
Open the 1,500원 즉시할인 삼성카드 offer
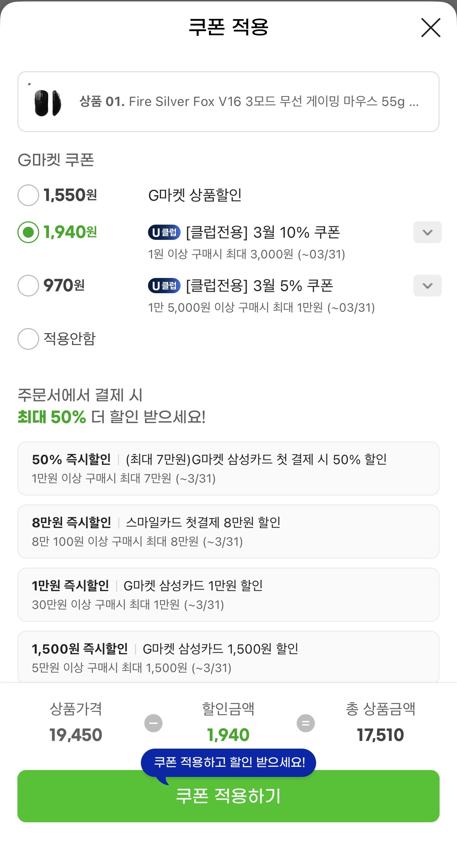[x=228, y=657]
